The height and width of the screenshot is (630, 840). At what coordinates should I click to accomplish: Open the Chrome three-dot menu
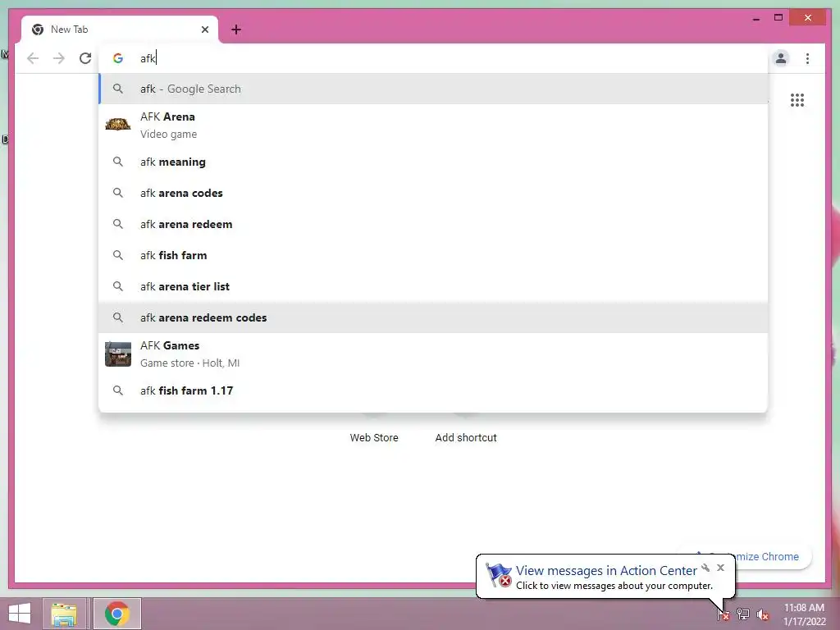(807, 58)
